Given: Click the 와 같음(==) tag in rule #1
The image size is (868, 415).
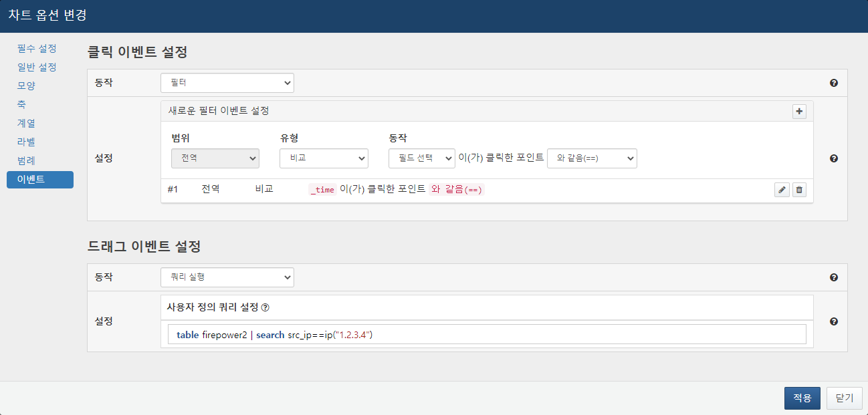Looking at the screenshot, I should tap(456, 190).
